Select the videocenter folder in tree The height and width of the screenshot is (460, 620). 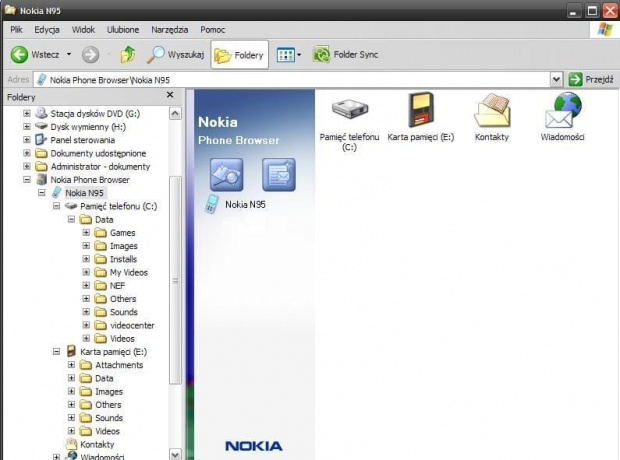130,325
